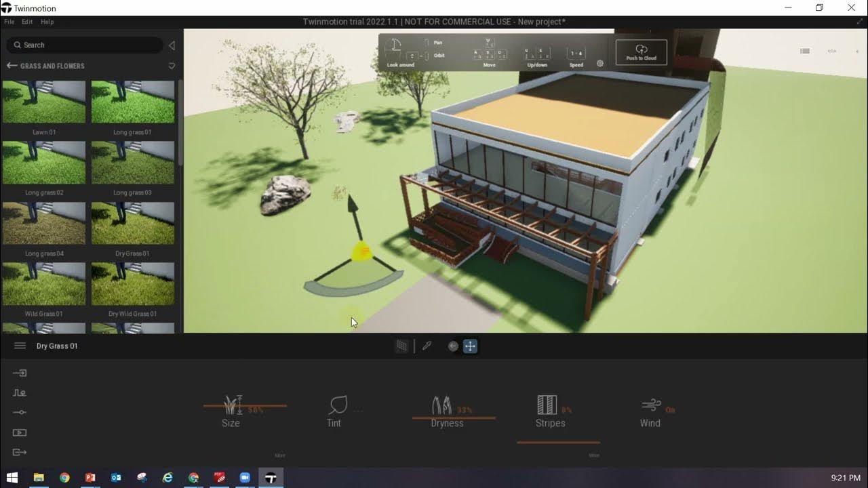This screenshot has width=868, height=488.
Task: Click the favorites heart icon in library header
Action: point(172,66)
